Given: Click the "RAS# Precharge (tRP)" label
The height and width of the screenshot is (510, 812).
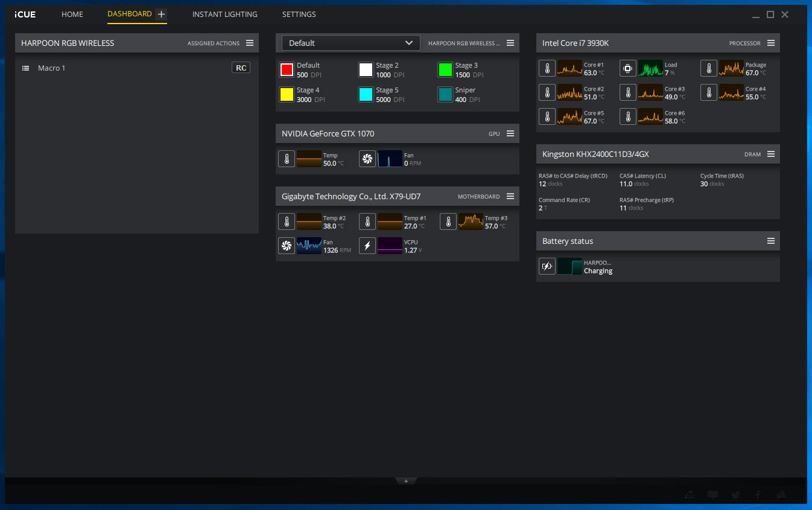Looking at the screenshot, I should (647, 200).
